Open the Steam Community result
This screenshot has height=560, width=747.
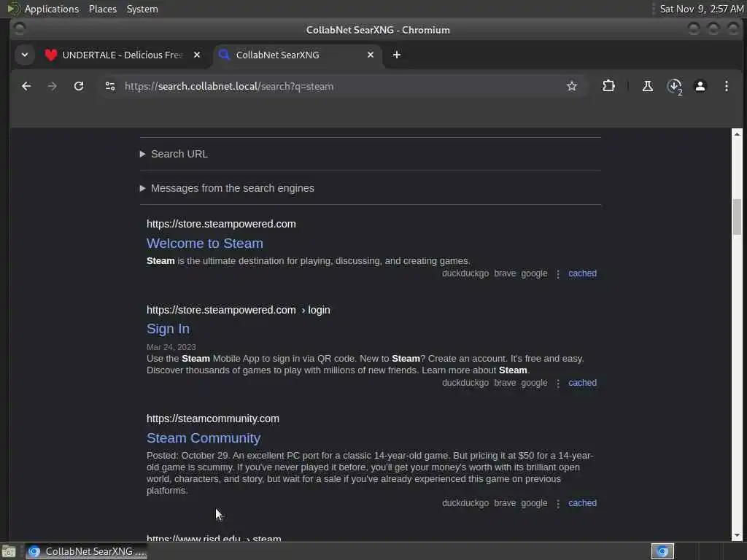204,437
